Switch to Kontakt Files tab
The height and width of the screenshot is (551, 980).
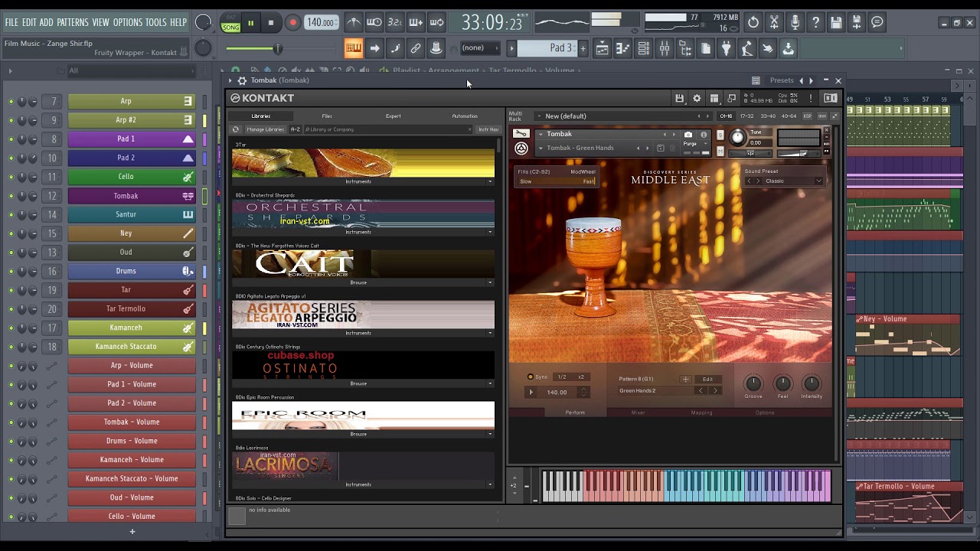(327, 116)
